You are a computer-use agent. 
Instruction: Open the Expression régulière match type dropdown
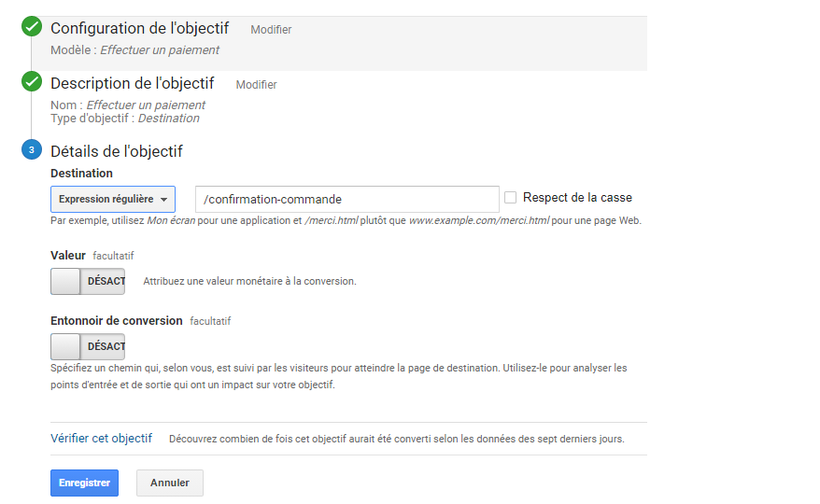coord(113,199)
